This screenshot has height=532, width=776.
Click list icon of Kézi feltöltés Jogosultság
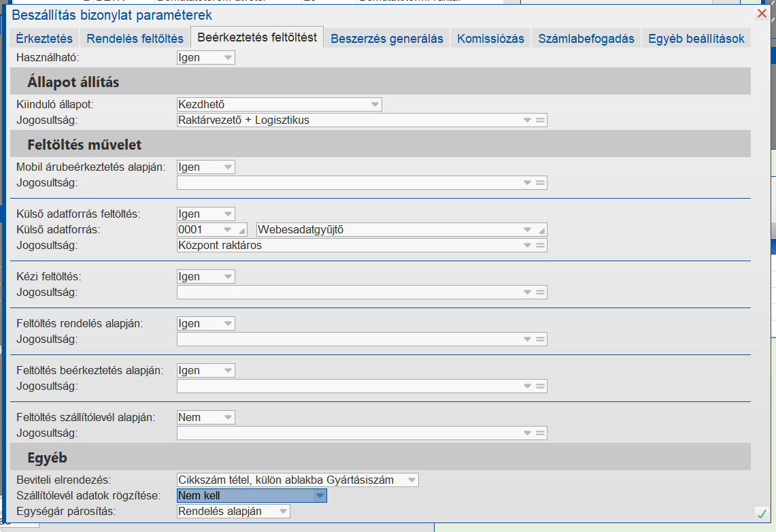tap(541, 293)
